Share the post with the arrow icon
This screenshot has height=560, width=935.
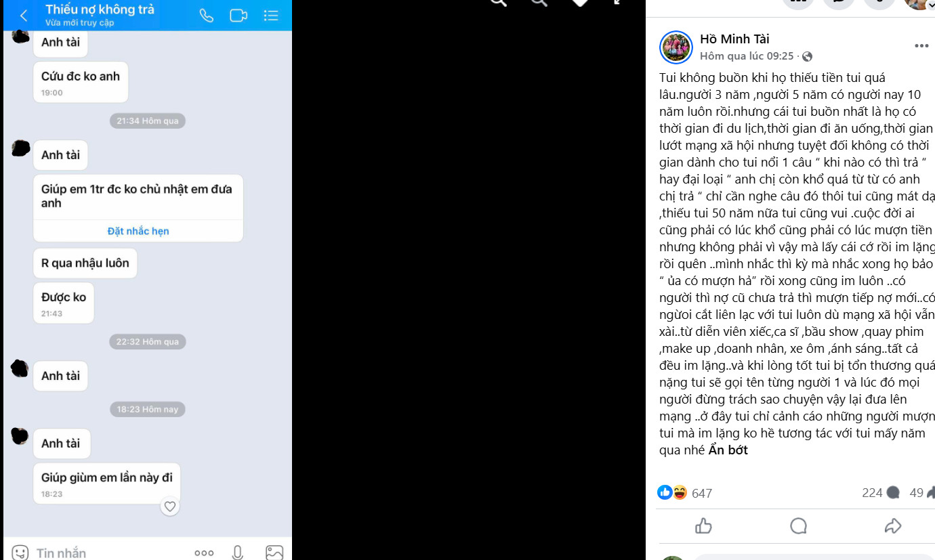(893, 526)
